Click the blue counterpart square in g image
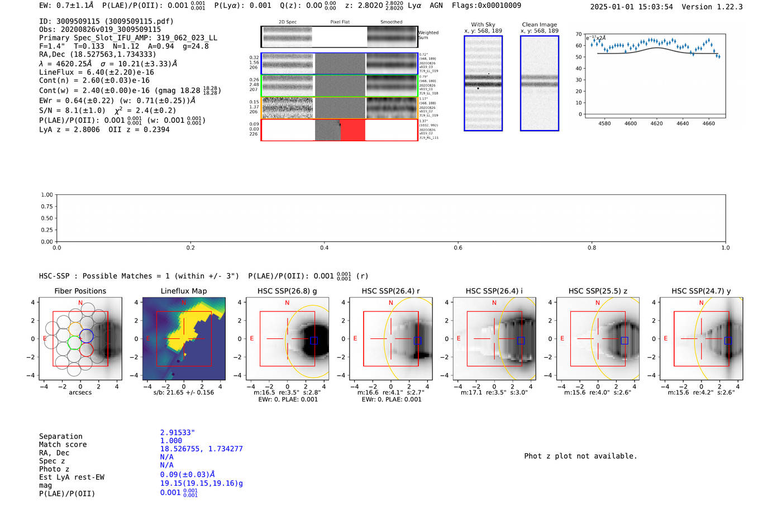This screenshot has width=782, height=532. [x=314, y=341]
